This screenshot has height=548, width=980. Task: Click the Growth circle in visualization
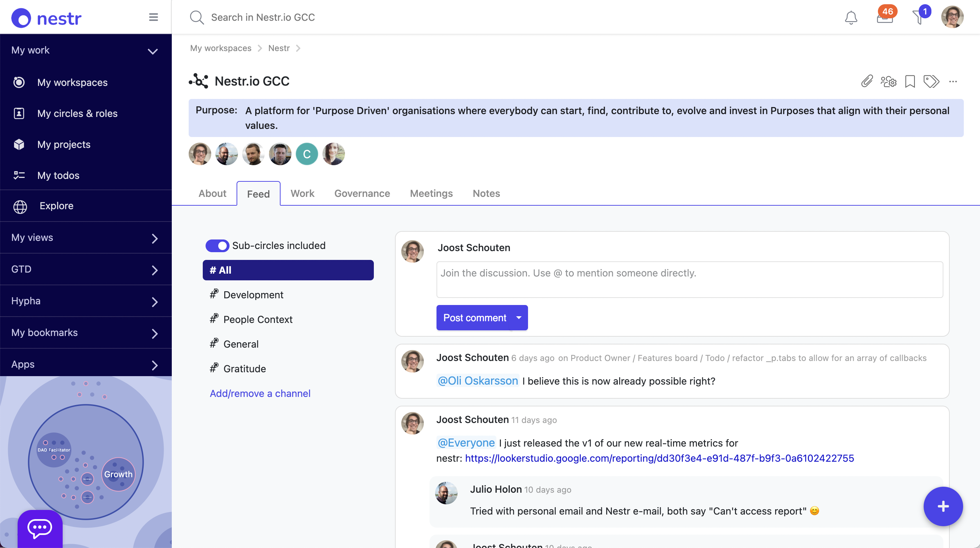pyautogui.click(x=118, y=474)
